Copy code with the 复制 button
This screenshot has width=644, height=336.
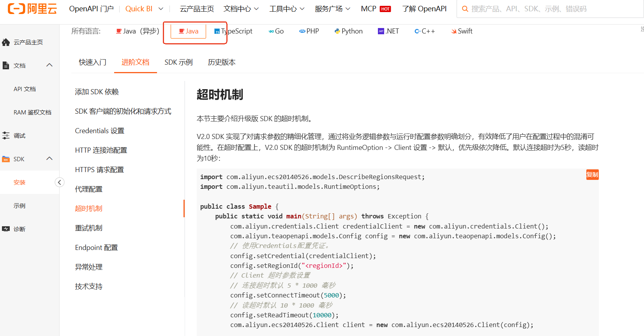tap(592, 174)
